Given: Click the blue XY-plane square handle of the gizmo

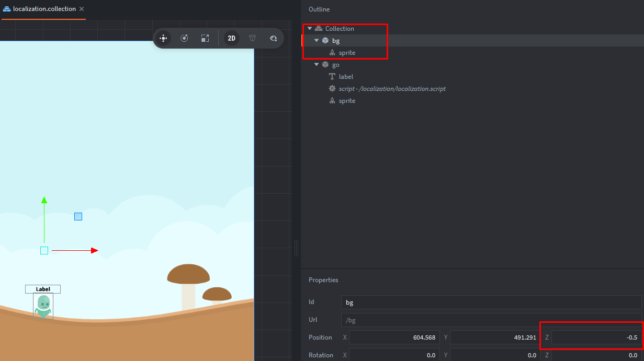Looking at the screenshot, I should [78, 216].
